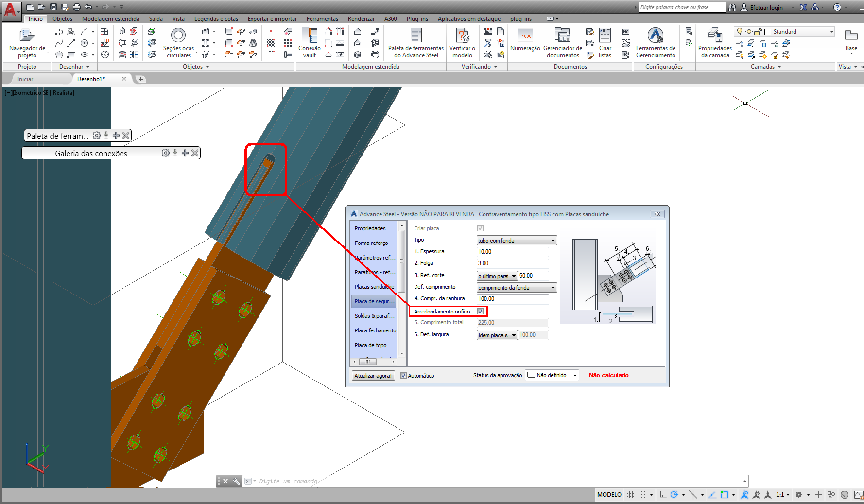The width and height of the screenshot is (864, 504).
Task: Toggle the Automático checkbox
Action: click(403, 376)
